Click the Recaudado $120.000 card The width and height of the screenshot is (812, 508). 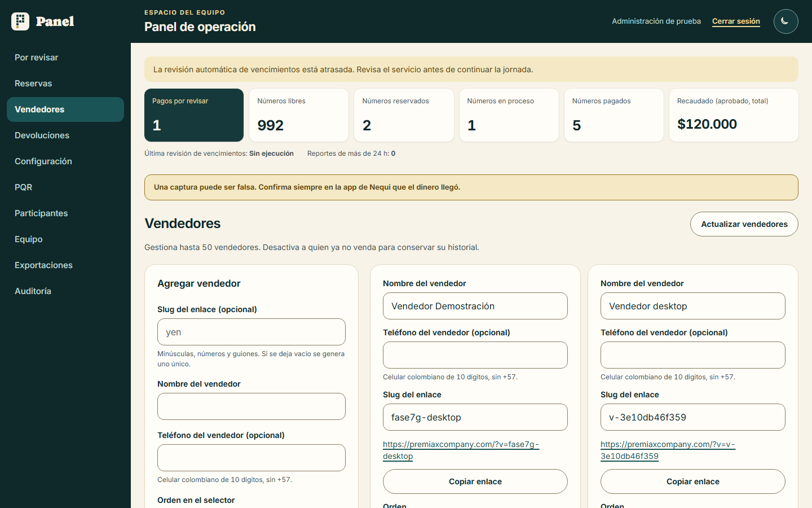pos(734,115)
